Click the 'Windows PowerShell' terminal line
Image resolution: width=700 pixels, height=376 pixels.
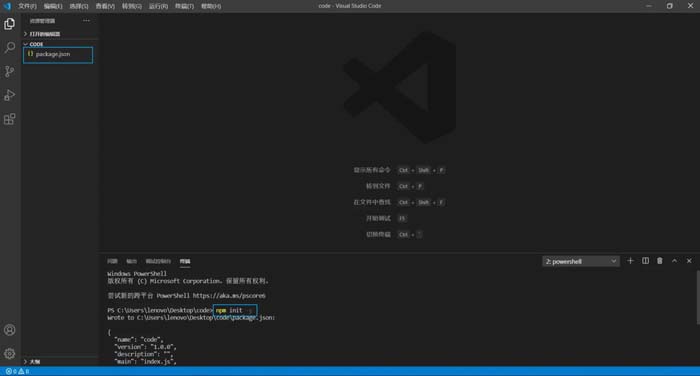tap(137, 274)
